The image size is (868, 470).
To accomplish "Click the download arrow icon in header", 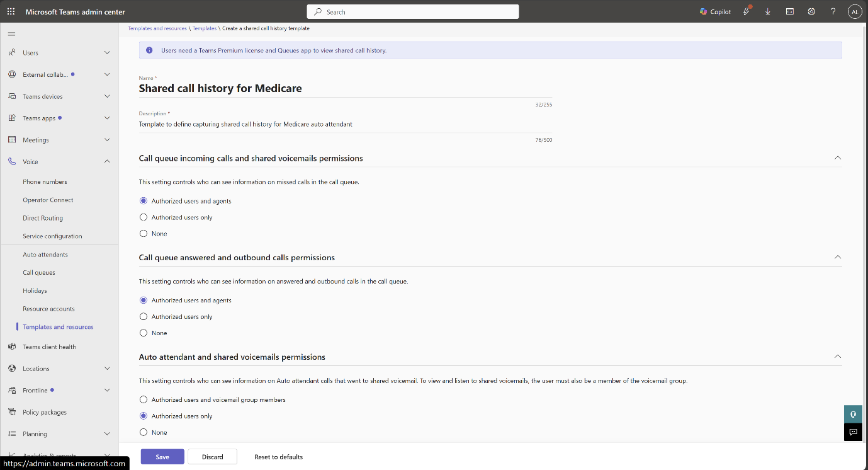I will pyautogui.click(x=768, y=12).
